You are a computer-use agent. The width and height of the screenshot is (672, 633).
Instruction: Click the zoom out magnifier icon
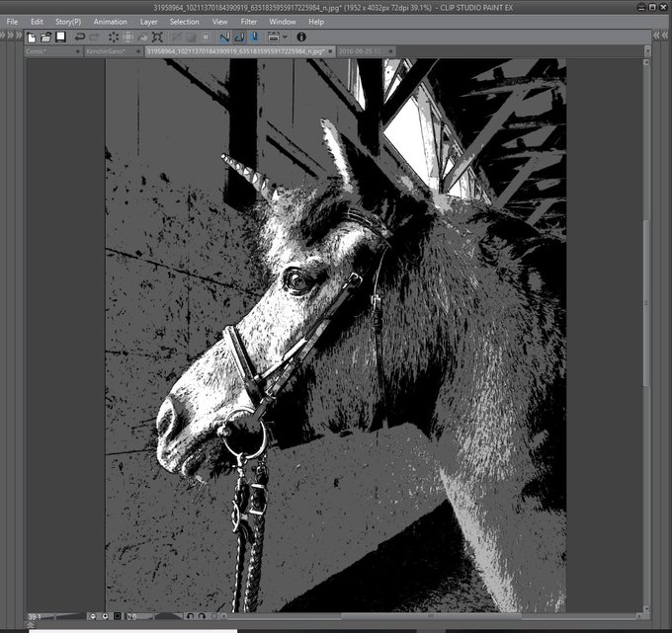(x=93, y=617)
